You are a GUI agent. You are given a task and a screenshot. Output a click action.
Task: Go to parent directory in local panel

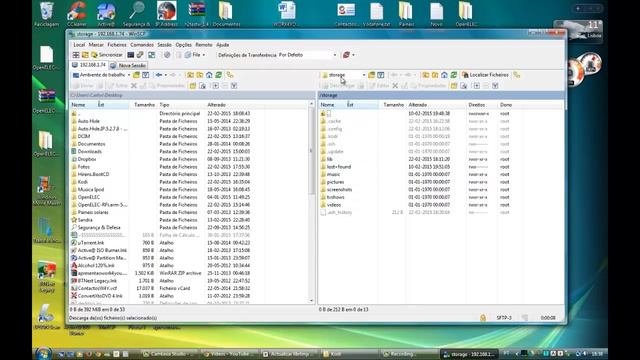coord(190,75)
